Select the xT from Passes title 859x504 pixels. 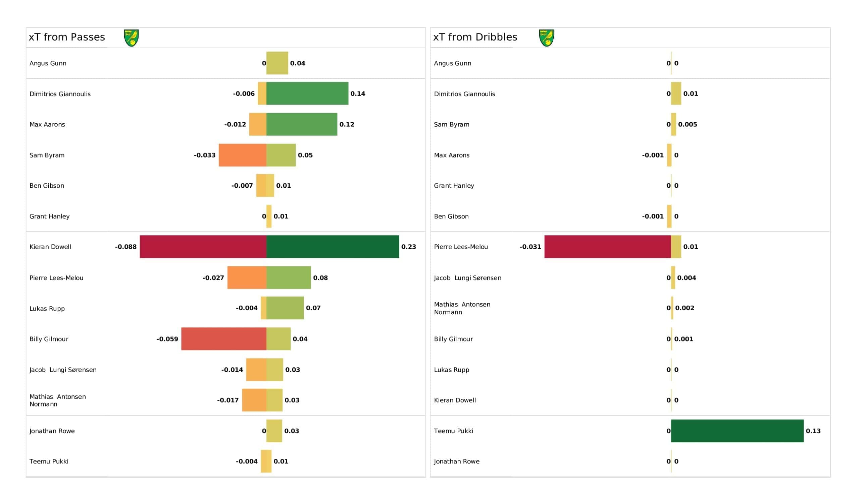coord(67,37)
